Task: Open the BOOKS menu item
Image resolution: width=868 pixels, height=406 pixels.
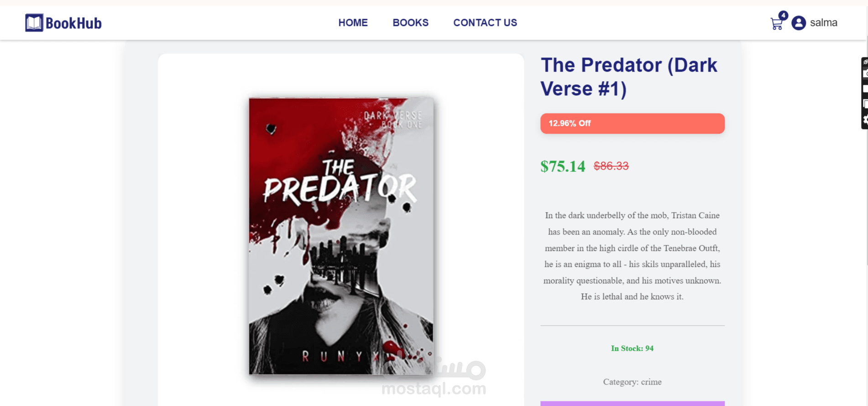Action: 410,23
